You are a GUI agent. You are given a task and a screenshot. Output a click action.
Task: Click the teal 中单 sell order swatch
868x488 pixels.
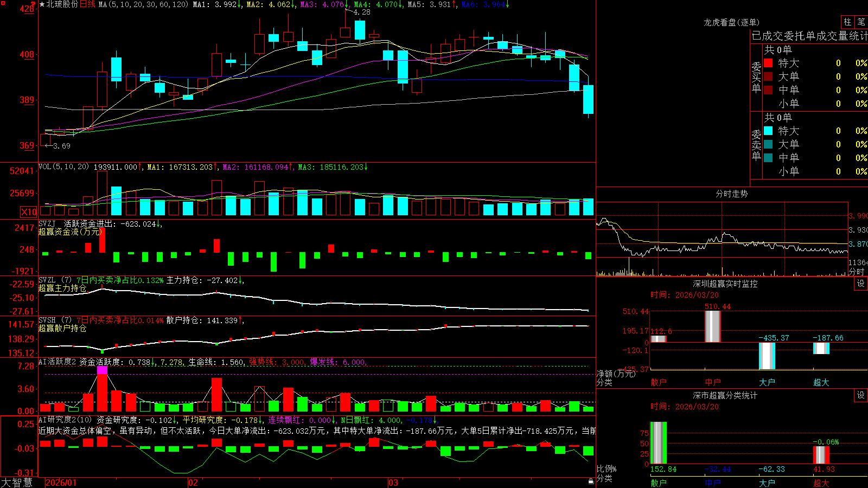[x=768, y=158]
